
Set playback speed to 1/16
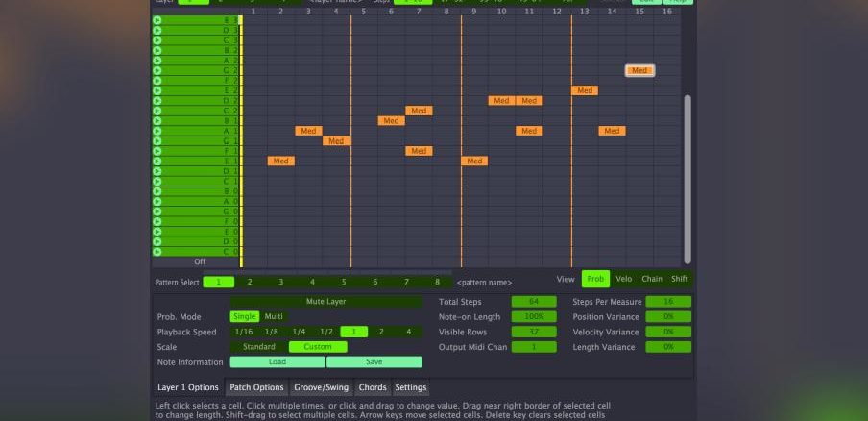click(x=244, y=332)
